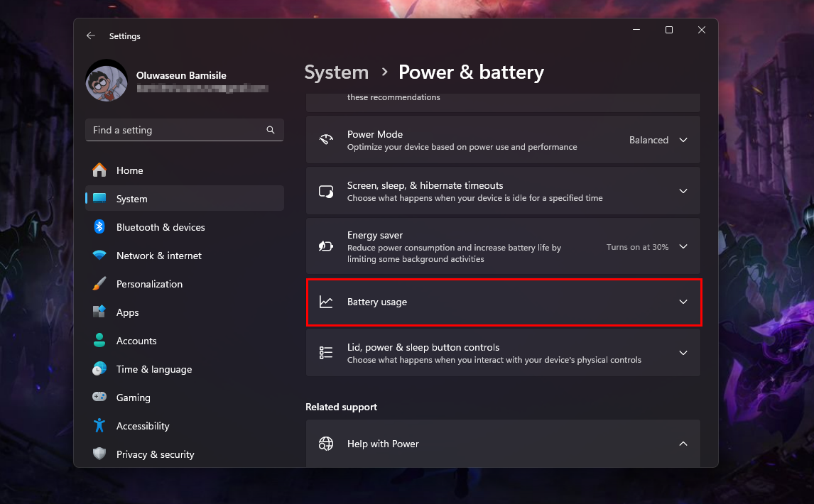
Task: Select Time & language label
Action: tap(154, 370)
